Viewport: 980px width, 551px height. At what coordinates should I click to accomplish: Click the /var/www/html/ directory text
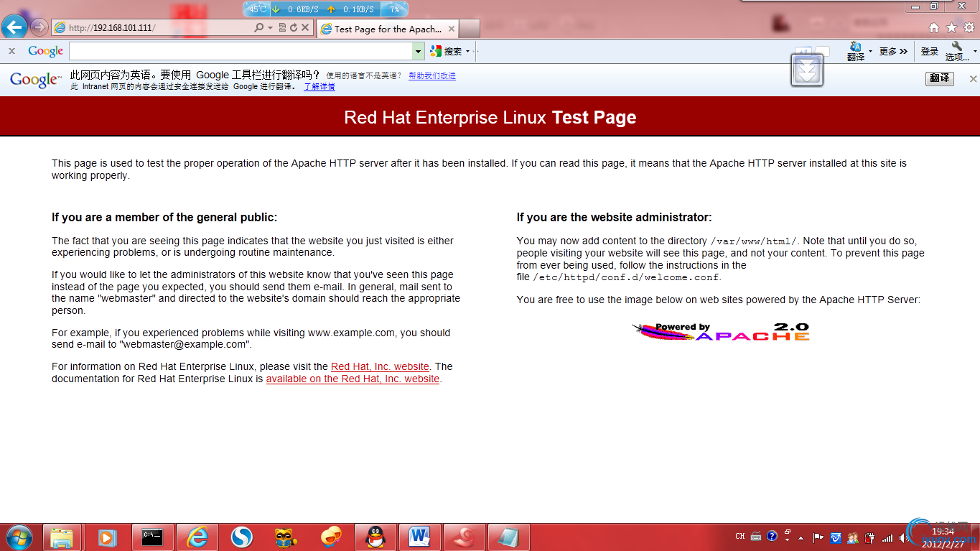click(753, 241)
